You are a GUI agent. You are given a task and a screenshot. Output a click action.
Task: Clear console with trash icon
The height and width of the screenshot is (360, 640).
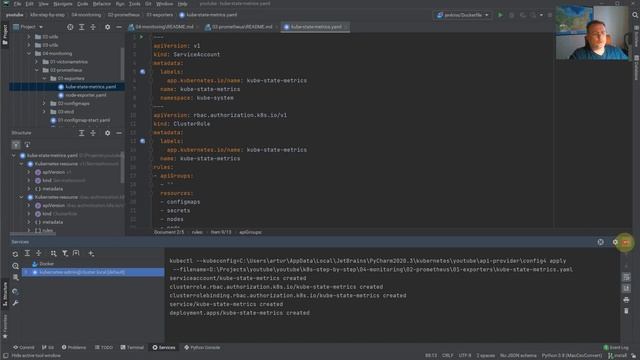[627, 311]
